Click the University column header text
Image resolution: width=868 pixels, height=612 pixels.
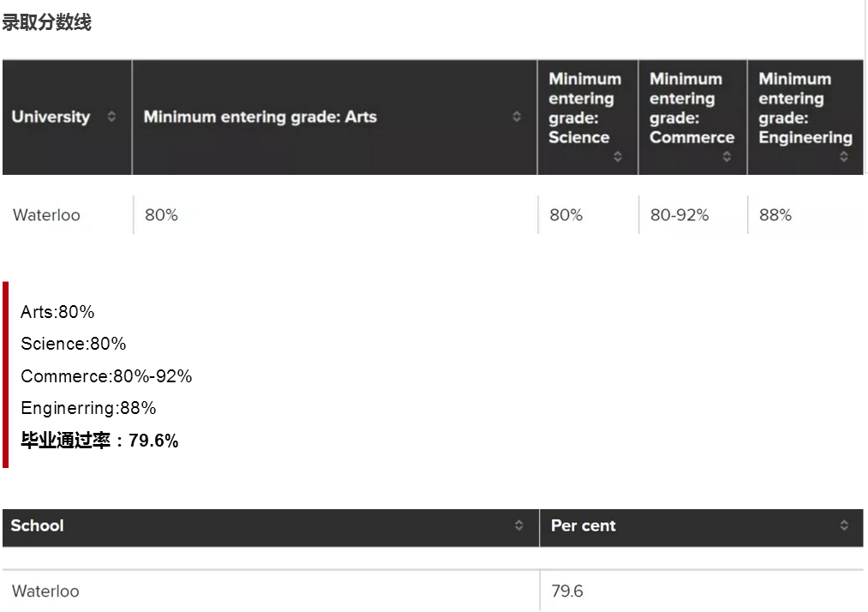point(51,117)
